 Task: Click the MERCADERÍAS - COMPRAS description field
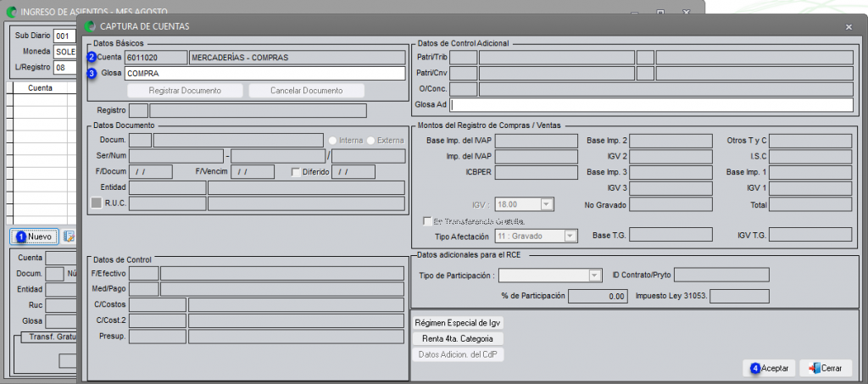coord(298,58)
